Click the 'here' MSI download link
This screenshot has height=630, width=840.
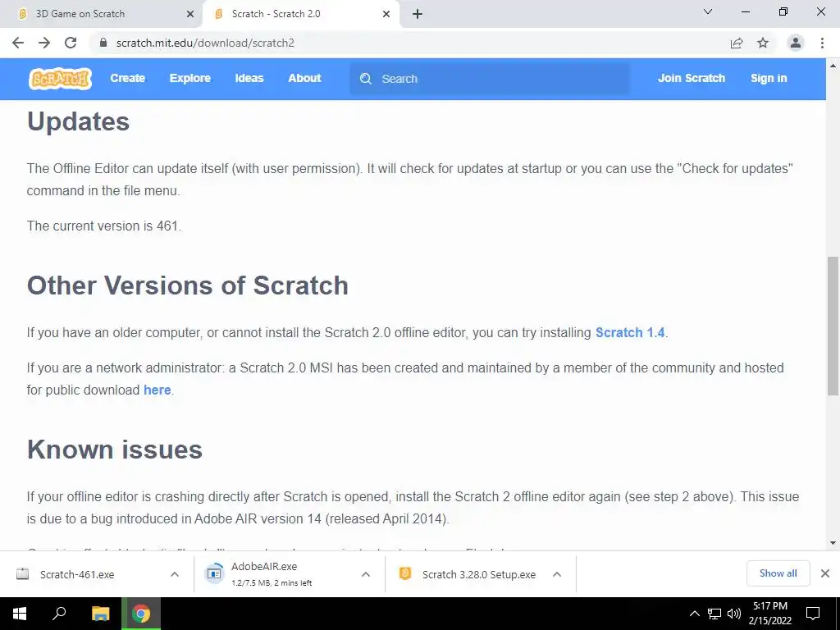click(x=157, y=390)
